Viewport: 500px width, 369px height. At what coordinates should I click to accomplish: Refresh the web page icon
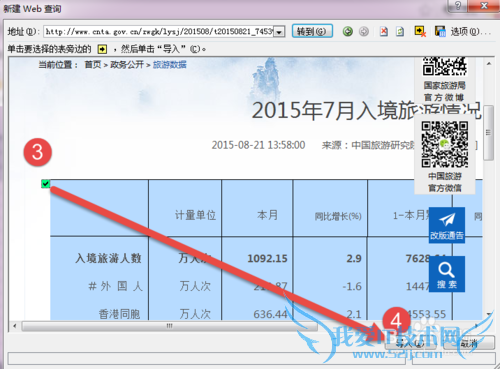tap(400, 32)
